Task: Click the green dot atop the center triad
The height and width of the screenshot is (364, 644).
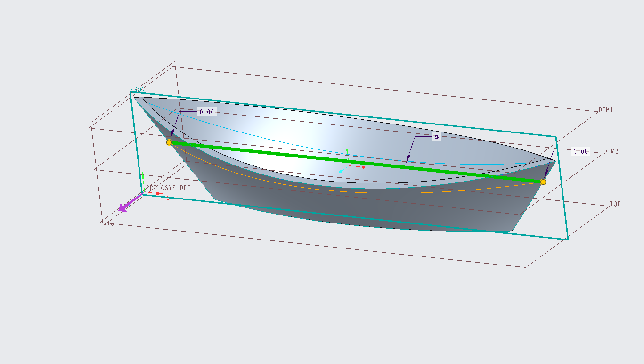Action: coord(347,150)
